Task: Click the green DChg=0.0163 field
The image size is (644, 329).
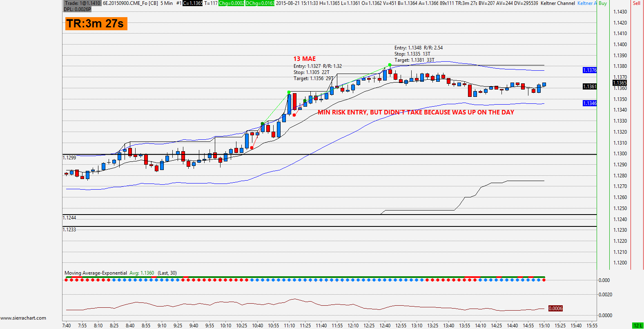Action: [260, 3]
